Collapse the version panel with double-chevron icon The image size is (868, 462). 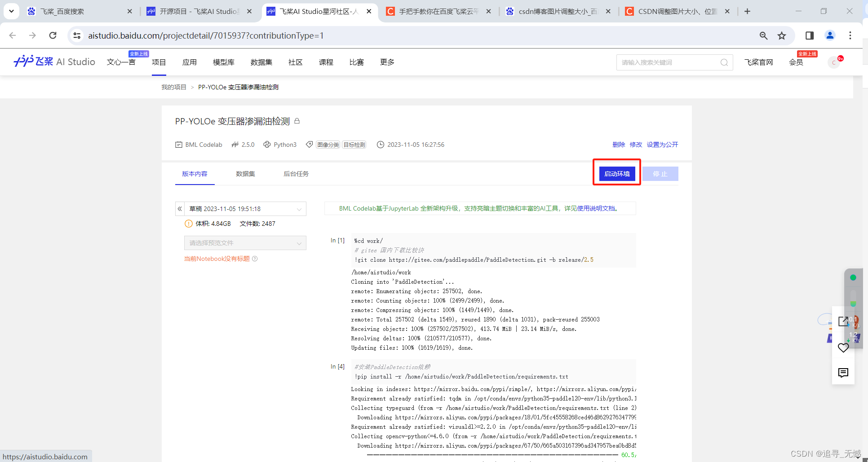click(x=180, y=209)
